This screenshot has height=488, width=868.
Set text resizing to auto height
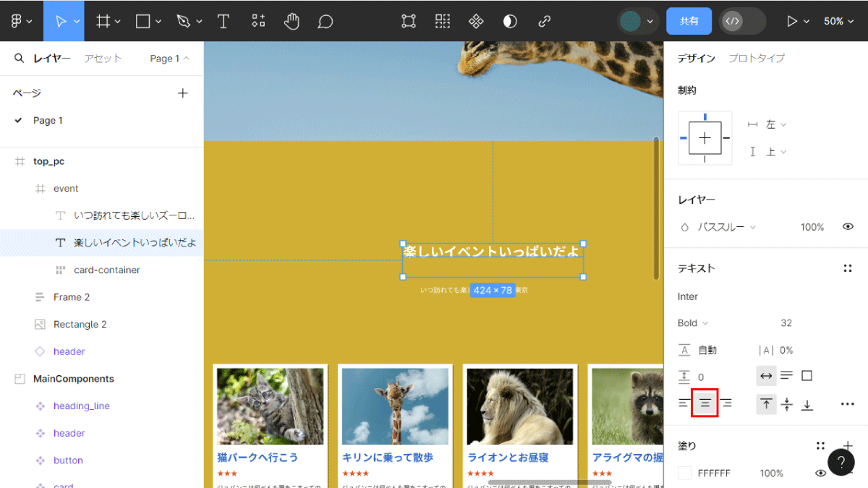click(x=787, y=376)
